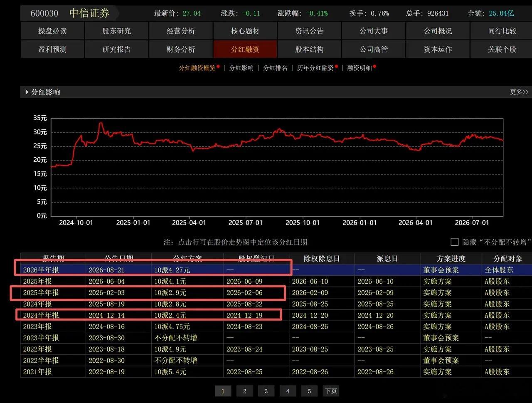
Task: Go to page 5 of dividend table
Action: point(309,391)
